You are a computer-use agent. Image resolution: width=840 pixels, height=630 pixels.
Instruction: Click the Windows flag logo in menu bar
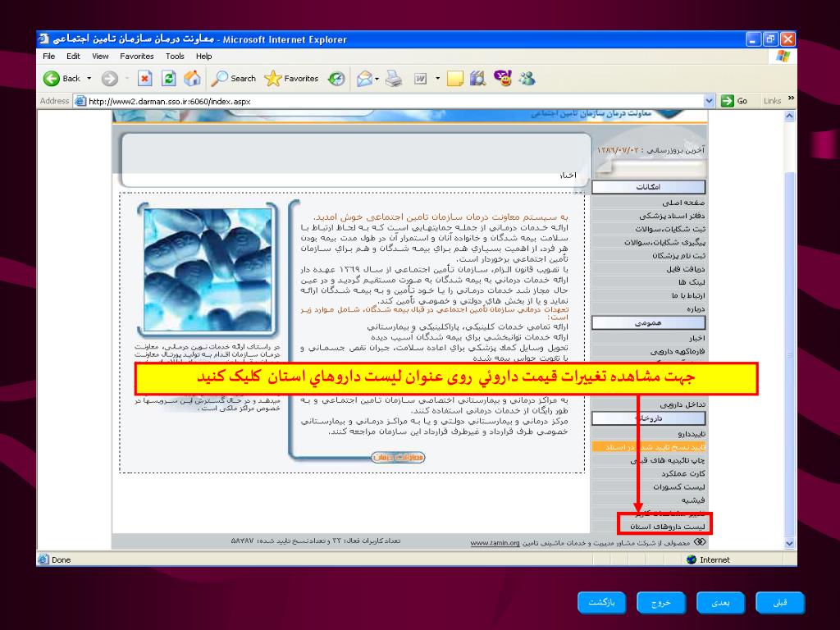pos(783,57)
